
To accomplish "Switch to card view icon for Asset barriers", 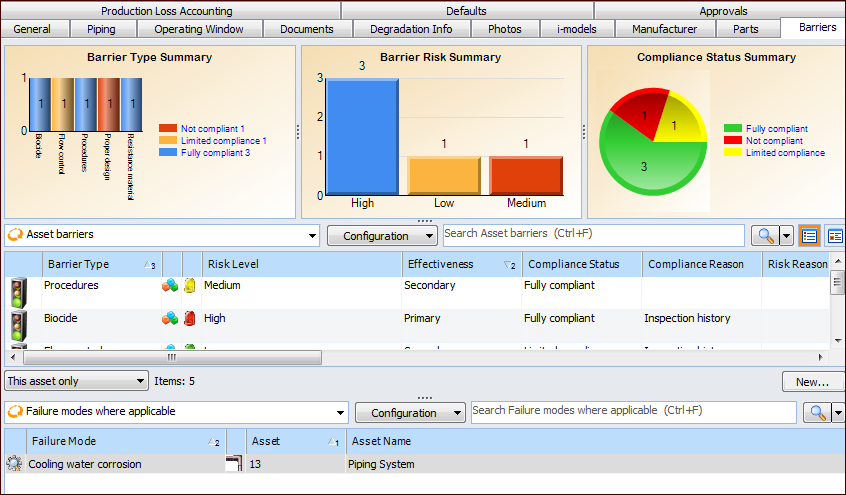I will pos(835,236).
